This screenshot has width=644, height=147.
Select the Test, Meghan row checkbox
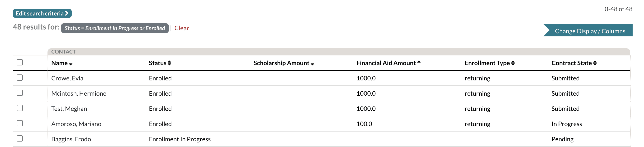pos(20,108)
